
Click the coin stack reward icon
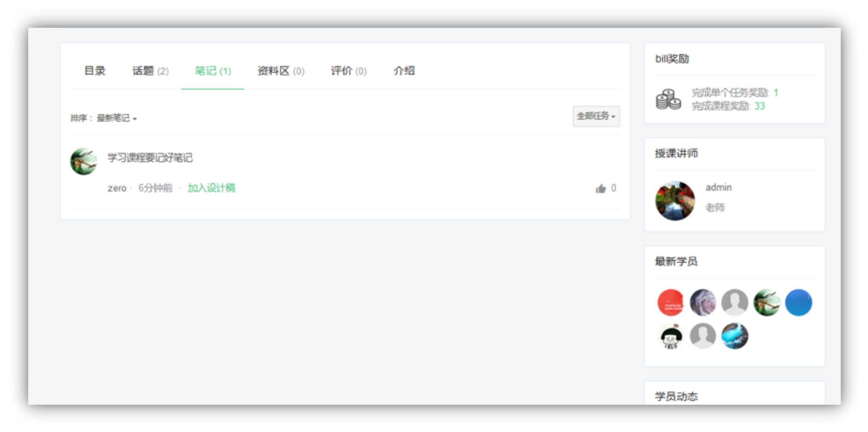669,100
